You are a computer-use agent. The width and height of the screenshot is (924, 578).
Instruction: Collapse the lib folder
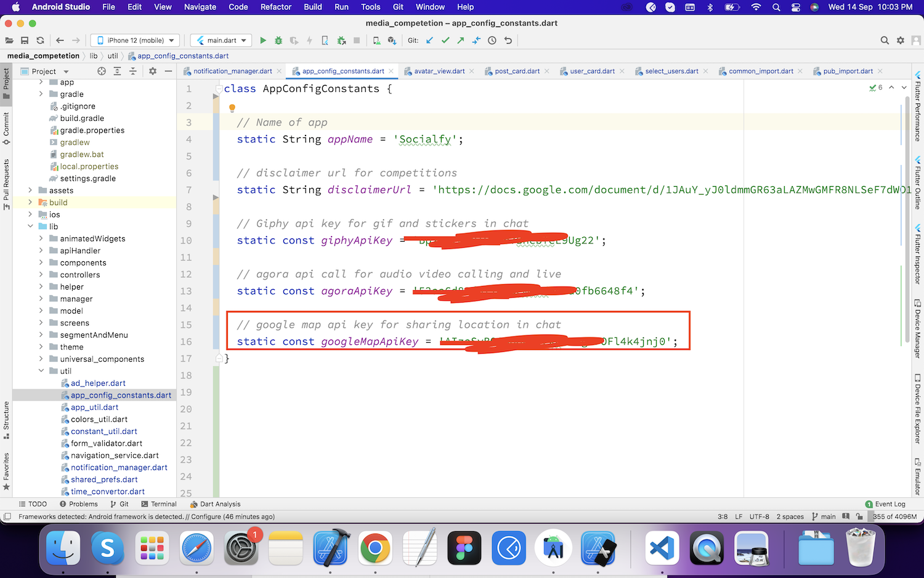[x=30, y=227]
